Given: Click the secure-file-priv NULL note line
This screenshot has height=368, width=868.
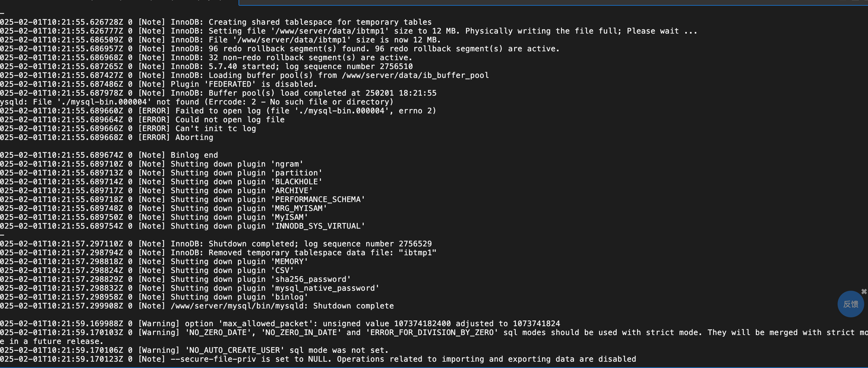Looking at the screenshot, I should coord(318,359).
